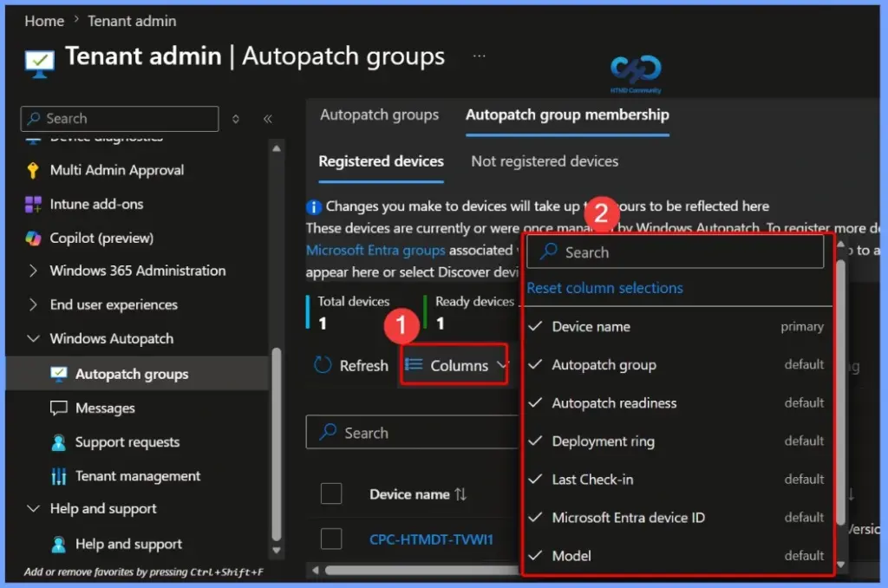Click the Help and support person icon
The image size is (888, 588).
click(58, 545)
